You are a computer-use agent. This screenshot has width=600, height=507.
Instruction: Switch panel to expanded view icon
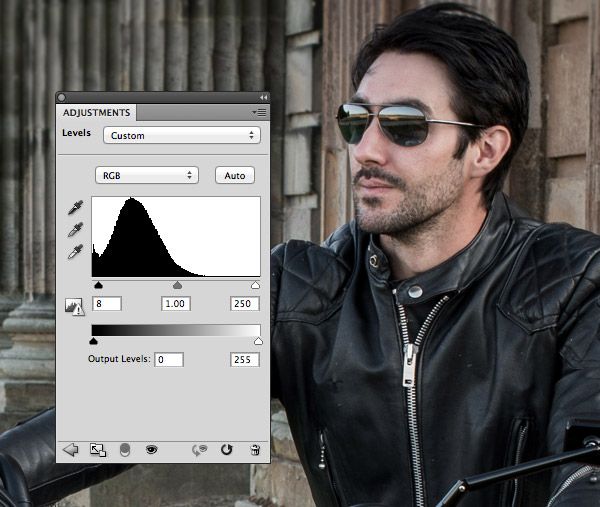pyautogui.click(x=98, y=450)
